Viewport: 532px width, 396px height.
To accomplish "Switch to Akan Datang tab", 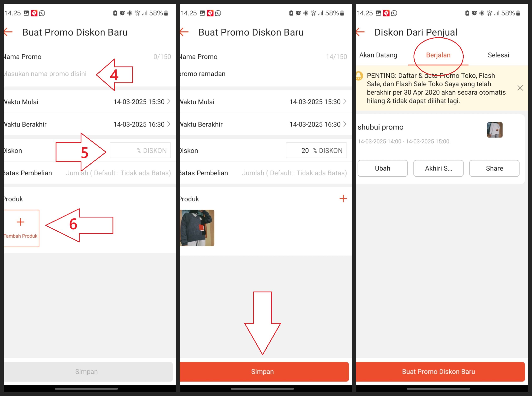I will coord(378,55).
